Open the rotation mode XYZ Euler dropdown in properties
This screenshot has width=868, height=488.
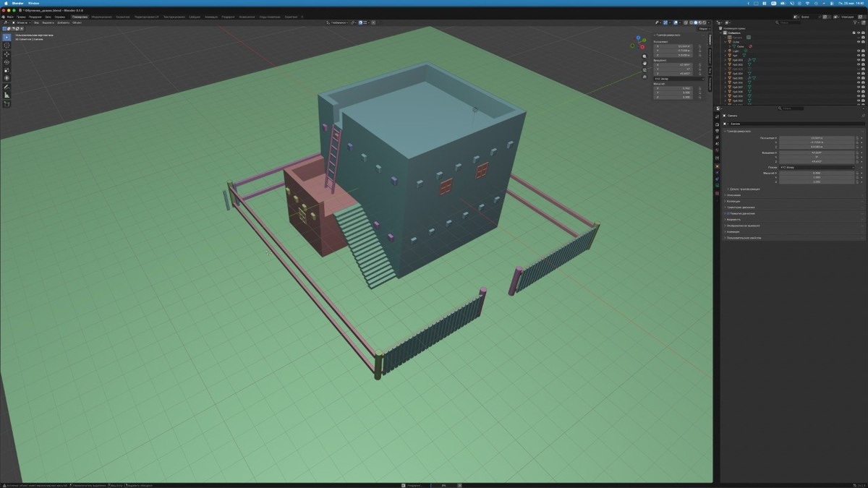817,167
